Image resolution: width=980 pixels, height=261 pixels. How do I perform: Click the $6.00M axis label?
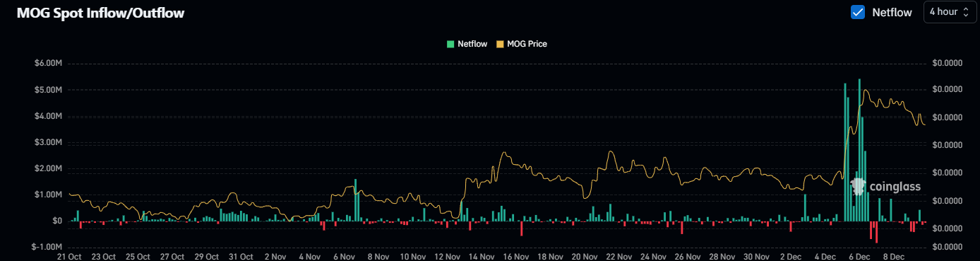tap(49, 63)
